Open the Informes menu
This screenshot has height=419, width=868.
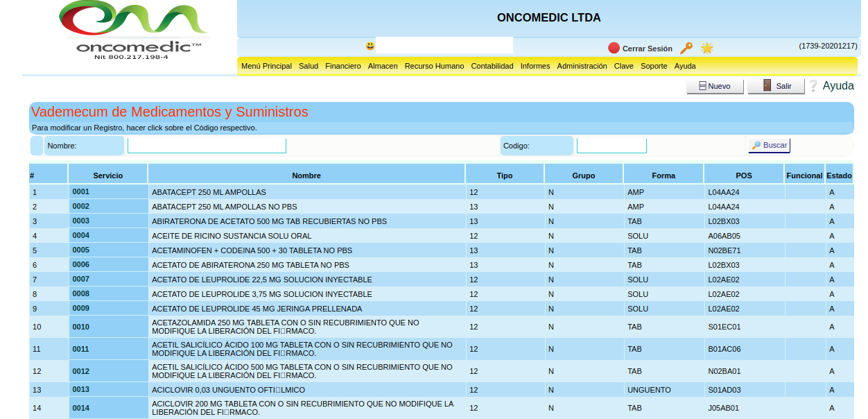coord(535,67)
